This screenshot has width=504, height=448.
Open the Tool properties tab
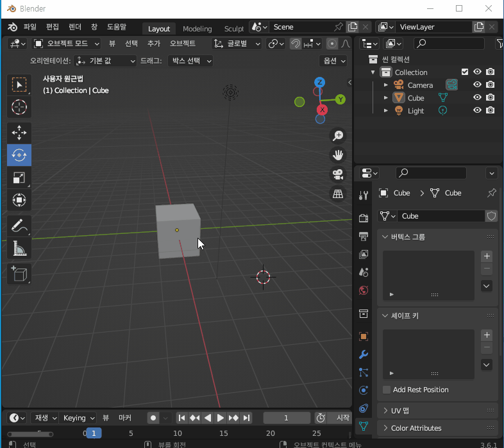coord(363,195)
